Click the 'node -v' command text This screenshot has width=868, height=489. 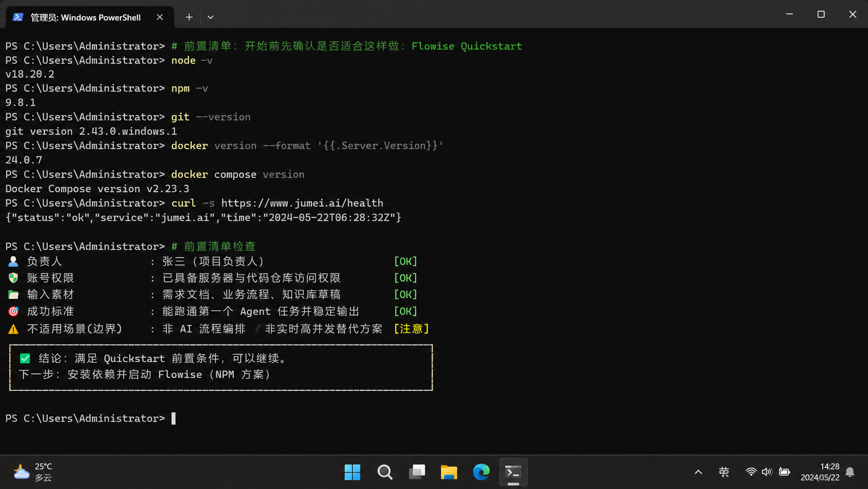coord(192,60)
